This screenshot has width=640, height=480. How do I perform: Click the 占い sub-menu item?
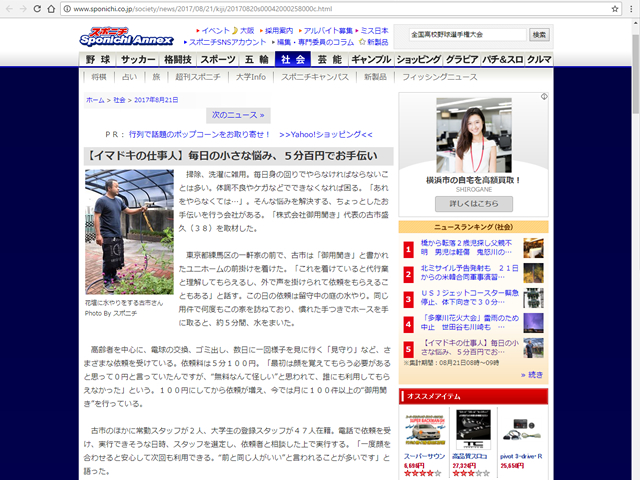129,76
